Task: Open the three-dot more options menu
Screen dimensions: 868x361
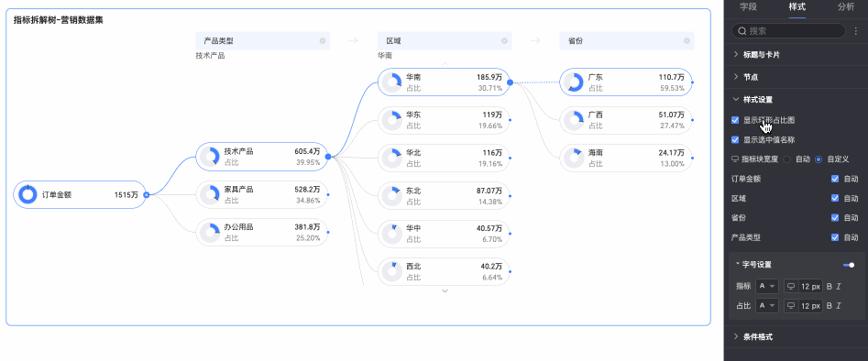Action: click(856, 31)
